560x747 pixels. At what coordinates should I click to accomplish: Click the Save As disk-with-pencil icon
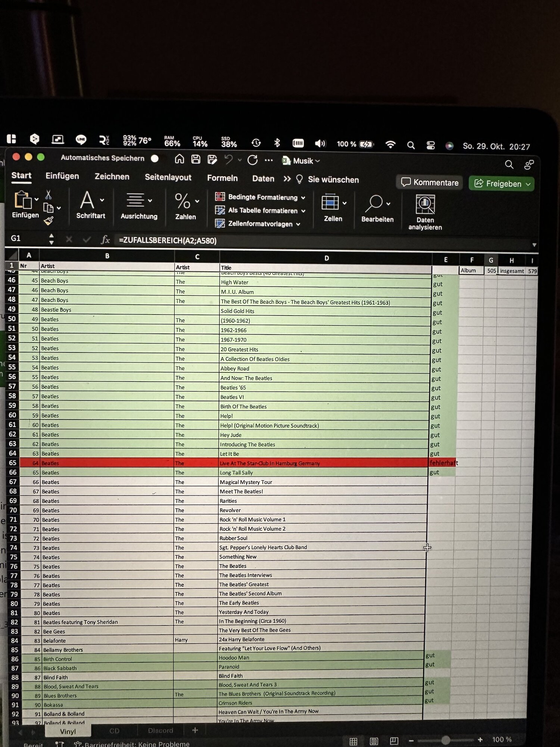click(x=212, y=160)
